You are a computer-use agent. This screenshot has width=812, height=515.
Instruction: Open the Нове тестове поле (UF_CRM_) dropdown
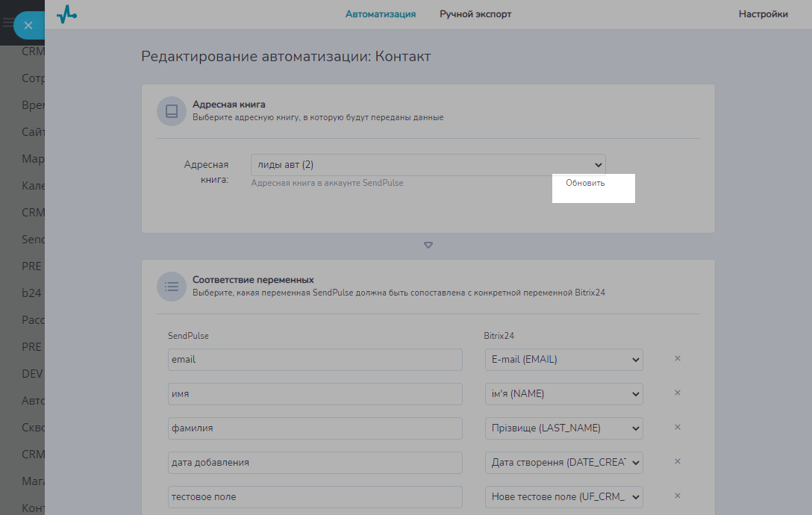[564, 497]
